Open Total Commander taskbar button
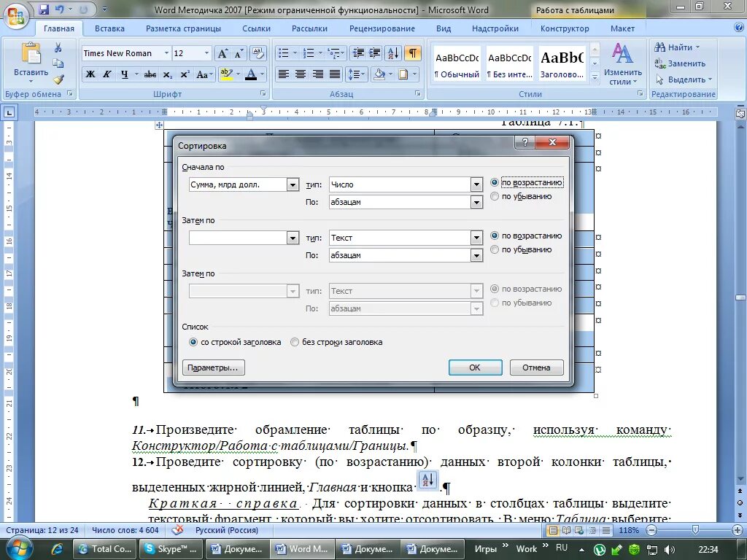This screenshot has width=747, height=560. click(106, 548)
